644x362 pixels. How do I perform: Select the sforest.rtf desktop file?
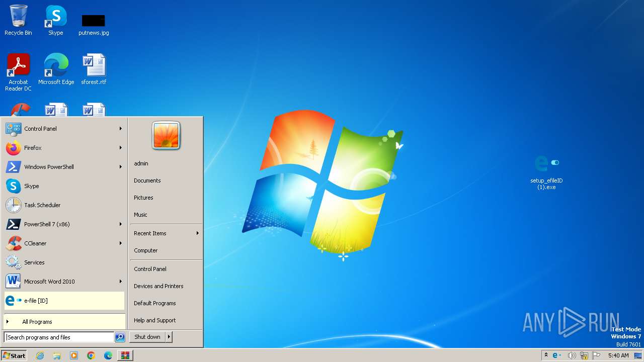pyautogui.click(x=94, y=69)
